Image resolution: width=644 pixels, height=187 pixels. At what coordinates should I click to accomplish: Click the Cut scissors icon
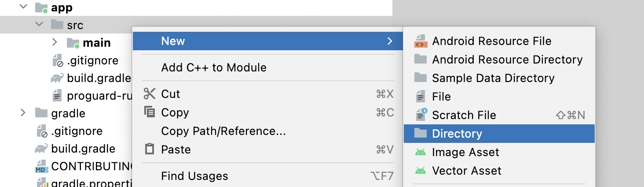pos(150,94)
